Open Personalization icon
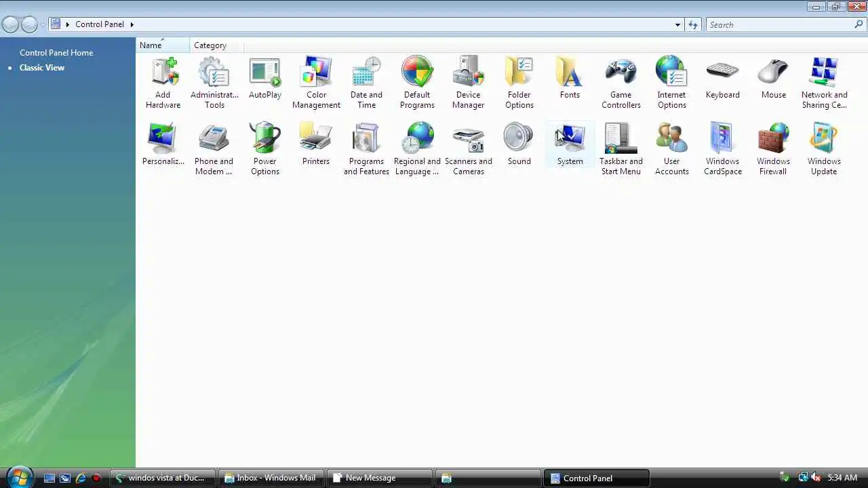The image size is (868, 488). coord(163,144)
